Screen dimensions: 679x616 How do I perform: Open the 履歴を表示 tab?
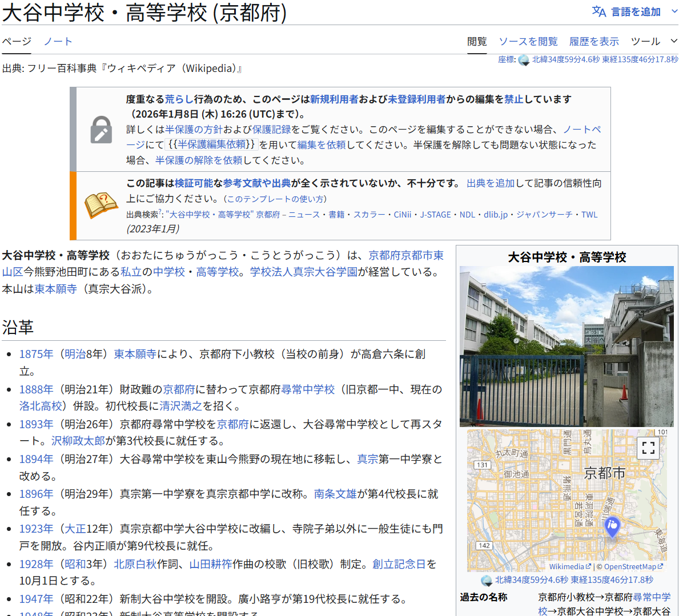594,42
